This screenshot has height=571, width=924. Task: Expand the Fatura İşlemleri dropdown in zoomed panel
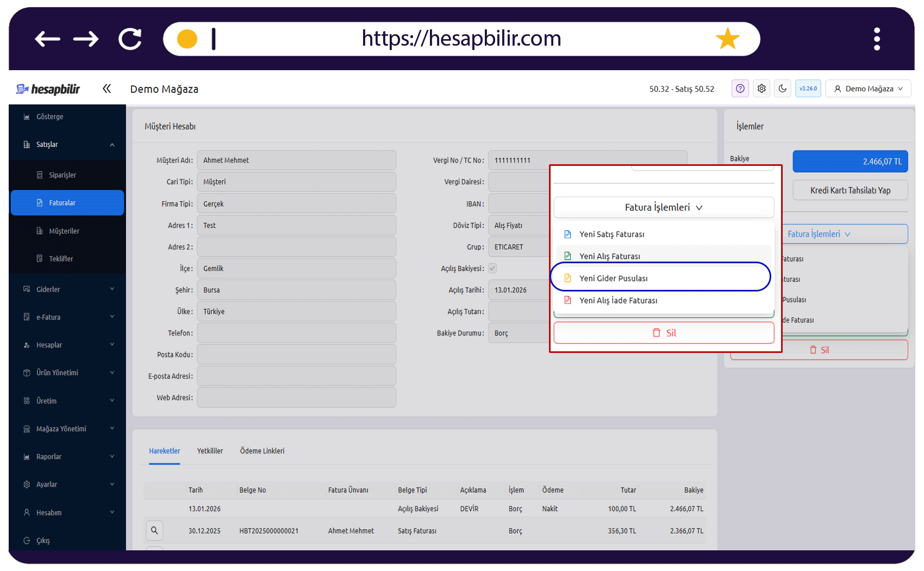tap(664, 207)
